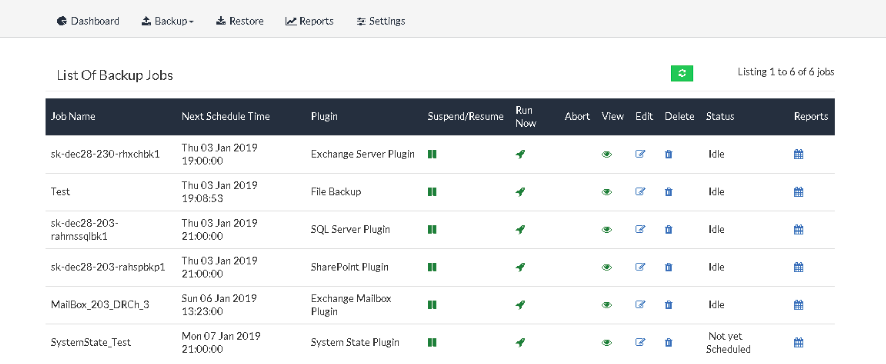The height and width of the screenshot is (364, 886).
Task: Open the Reports menu item
Action: point(309,21)
